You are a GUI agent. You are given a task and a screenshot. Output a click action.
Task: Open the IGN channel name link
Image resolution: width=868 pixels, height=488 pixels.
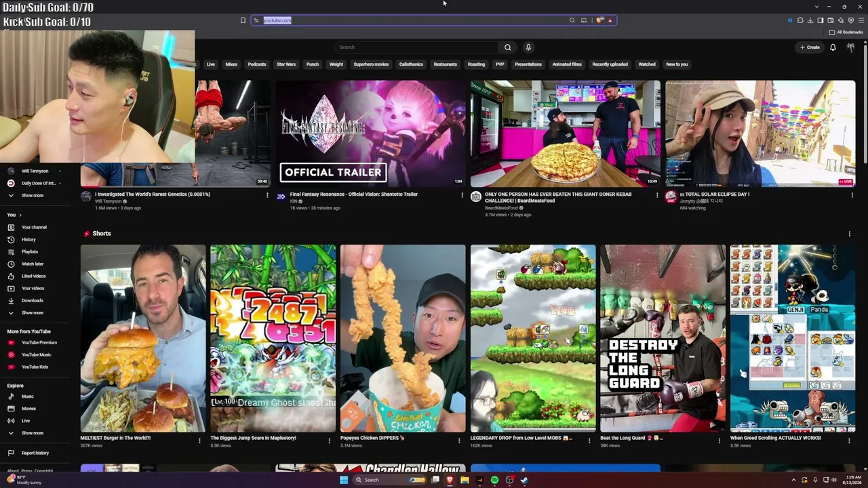click(x=294, y=201)
